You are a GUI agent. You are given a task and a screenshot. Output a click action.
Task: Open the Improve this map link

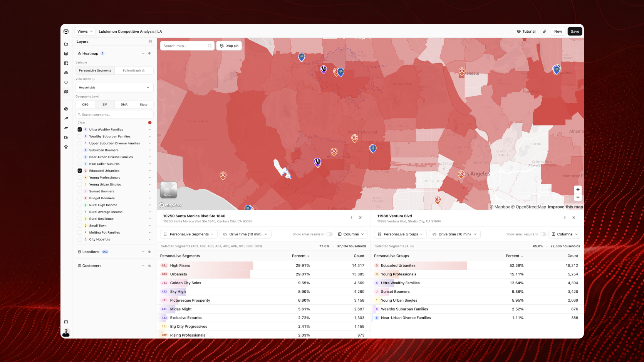tap(565, 207)
